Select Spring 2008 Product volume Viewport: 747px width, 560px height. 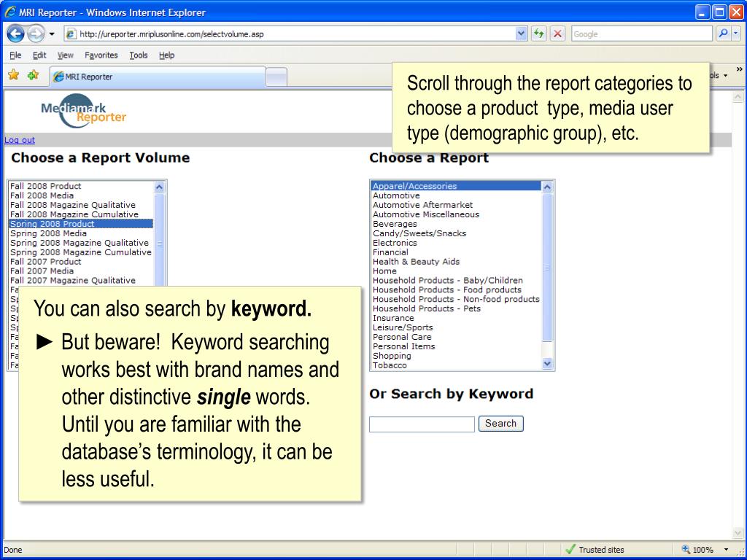click(80, 224)
